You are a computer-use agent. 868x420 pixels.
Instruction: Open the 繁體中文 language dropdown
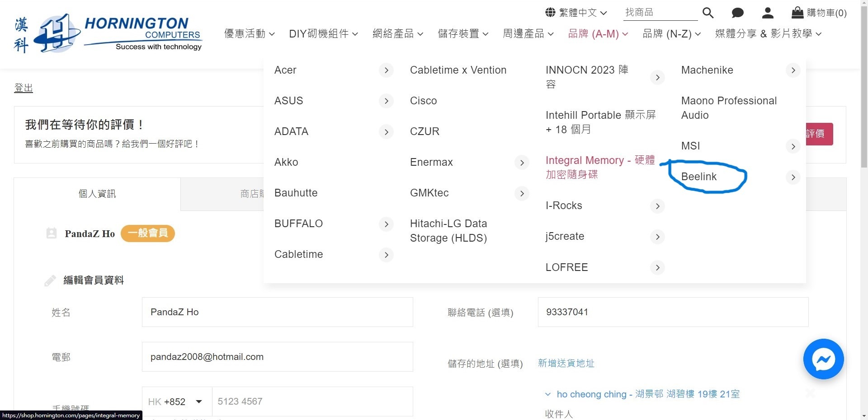pos(576,13)
